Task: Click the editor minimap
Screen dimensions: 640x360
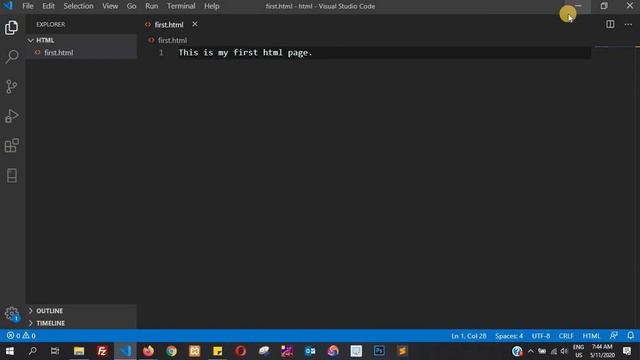Action: tap(616, 47)
